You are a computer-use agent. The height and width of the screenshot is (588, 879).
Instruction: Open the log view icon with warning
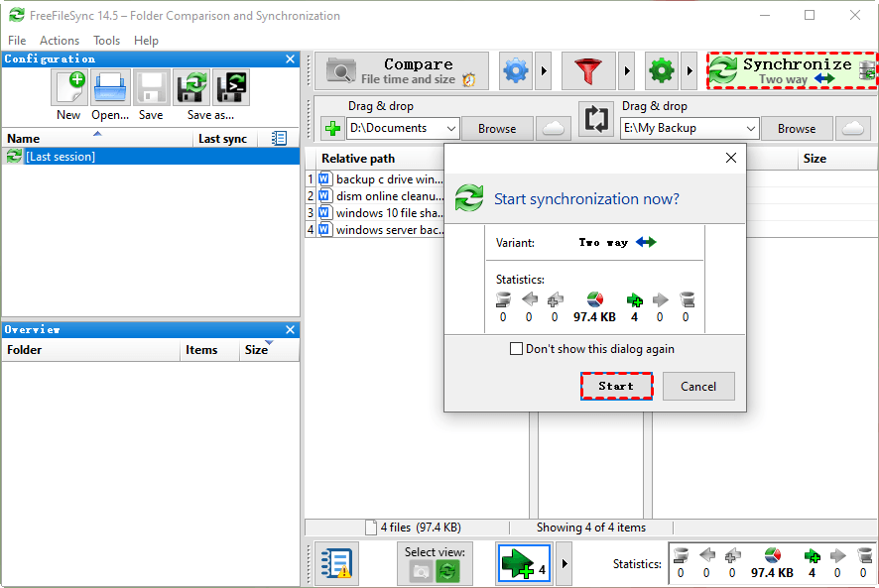pyautogui.click(x=336, y=563)
